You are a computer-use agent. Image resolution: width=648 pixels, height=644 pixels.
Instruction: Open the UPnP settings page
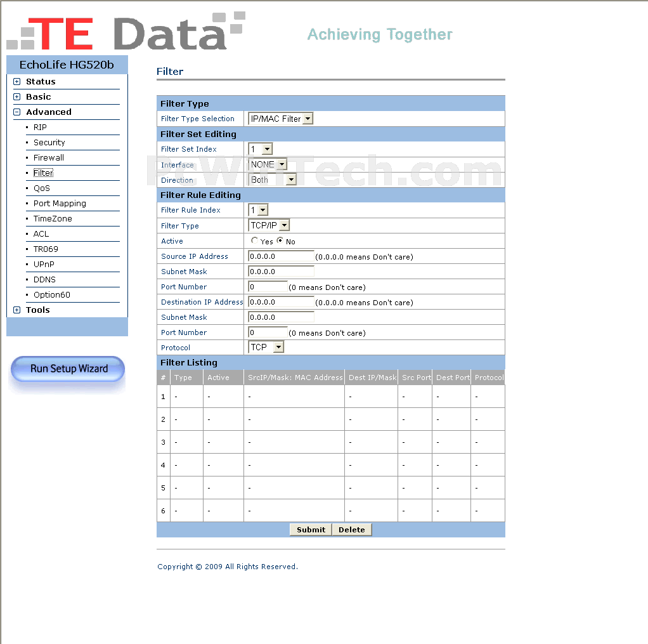pyautogui.click(x=44, y=265)
